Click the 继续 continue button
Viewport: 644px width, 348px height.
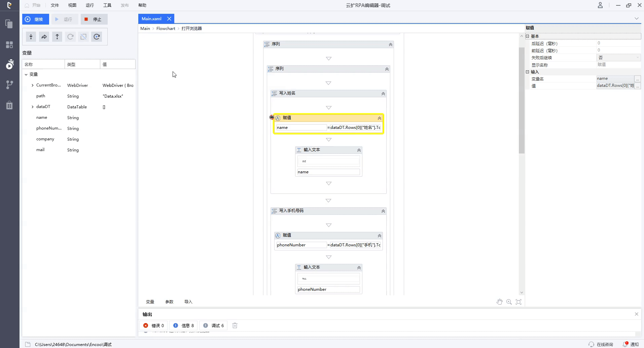click(x=35, y=19)
